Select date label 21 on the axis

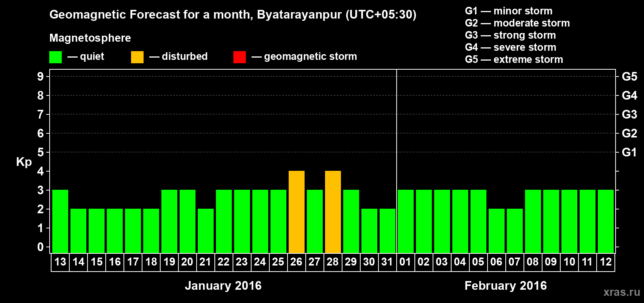[206, 262]
